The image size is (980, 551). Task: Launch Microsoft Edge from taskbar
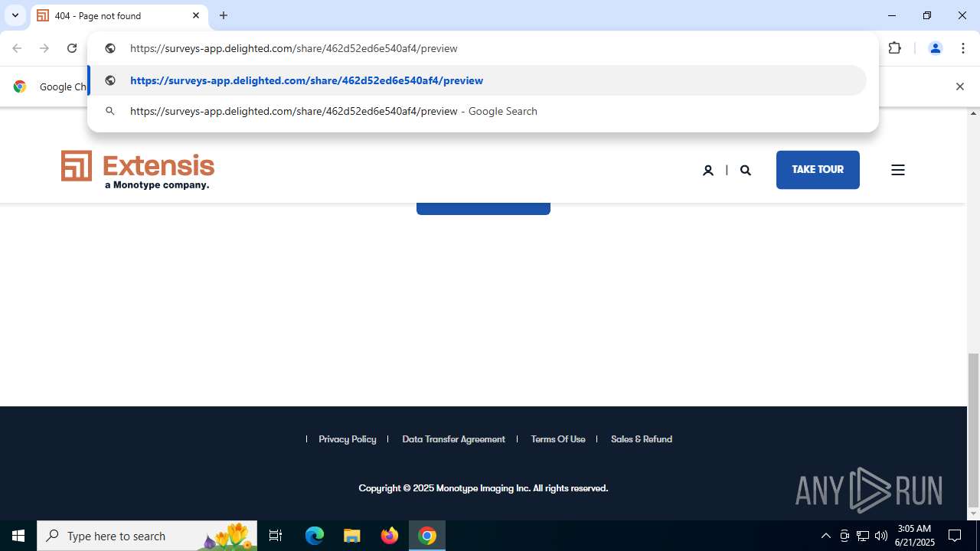[315, 536]
